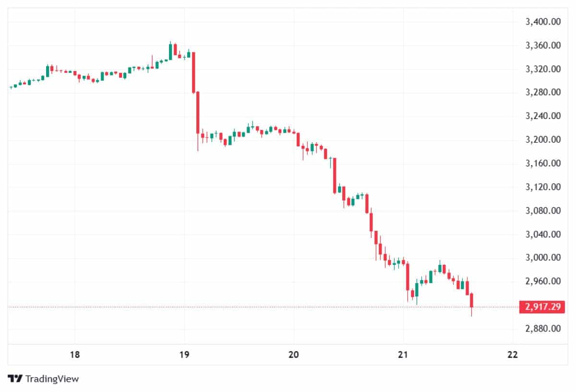The height and width of the screenshot is (392, 576).
Task: Click the dotted red current price line
Action: 240,307
